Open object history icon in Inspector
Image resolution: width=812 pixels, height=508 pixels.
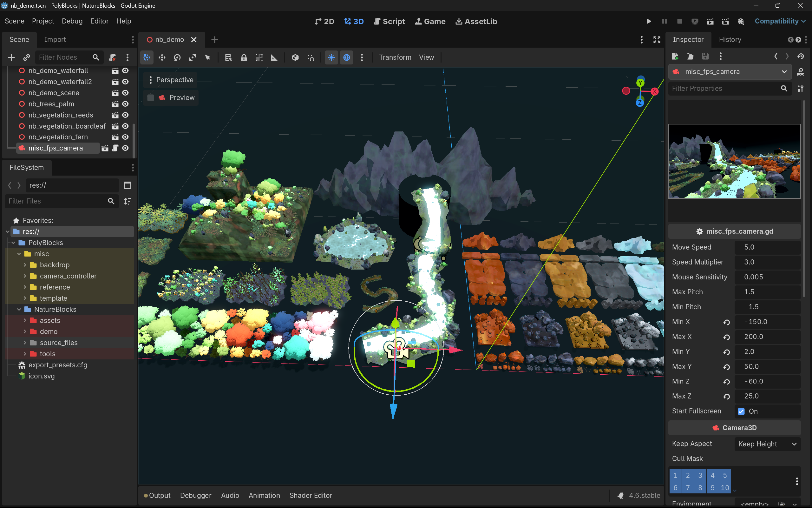tap(801, 56)
